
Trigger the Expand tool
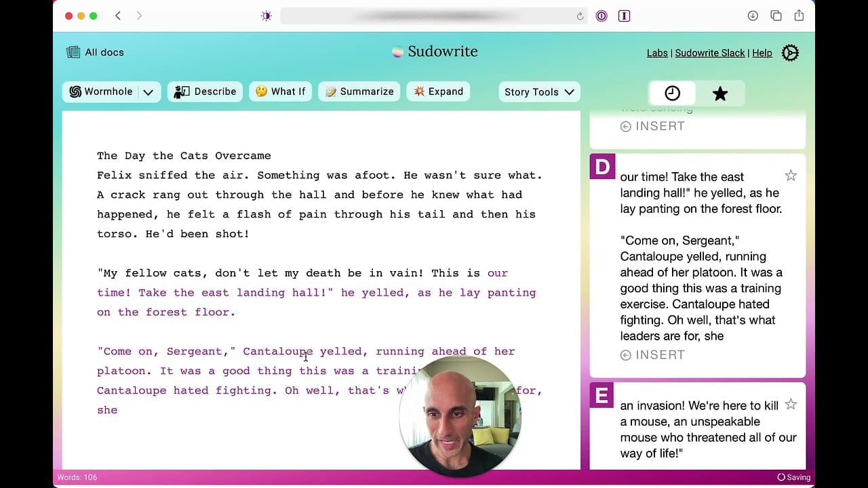[x=438, y=92]
